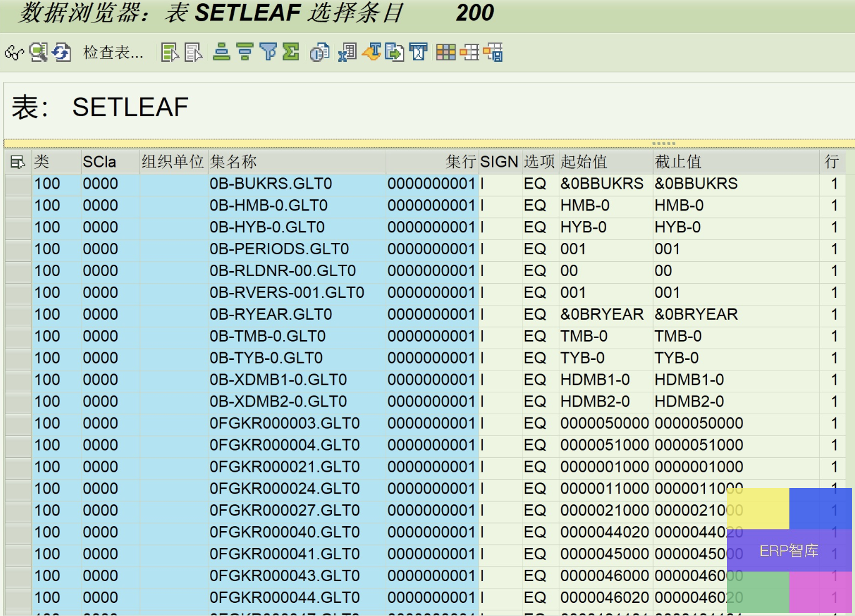Click the SIGN column header
855x616 pixels.
499,162
